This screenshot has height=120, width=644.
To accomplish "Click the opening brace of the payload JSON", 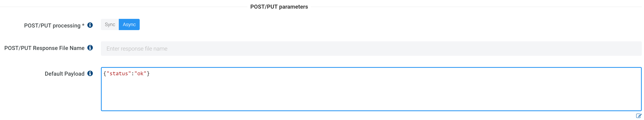I will point(105,74).
